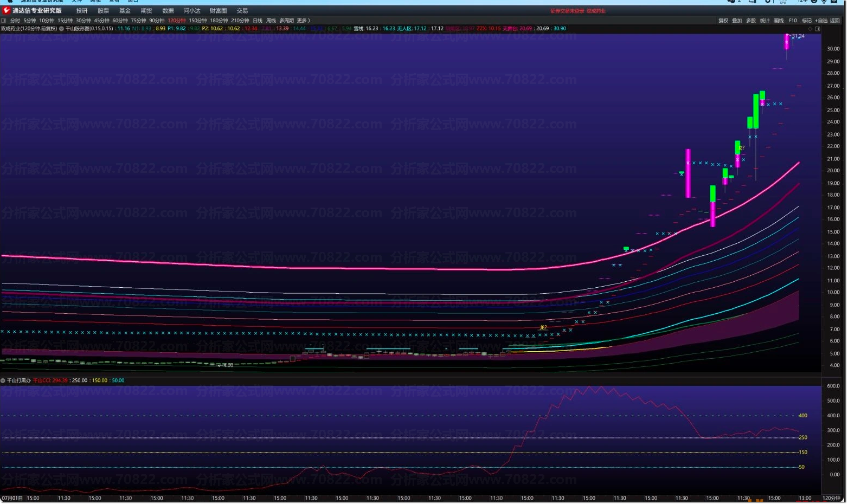The height and width of the screenshot is (504, 848).
Task: Select the 10分钟 period
Action: point(47,21)
